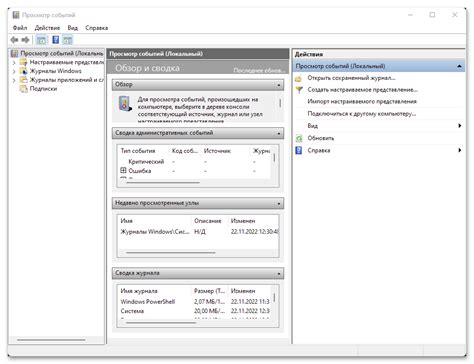Click the Журналы Windows folder icon
The height and width of the screenshot is (364, 474).
[x=23, y=71]
